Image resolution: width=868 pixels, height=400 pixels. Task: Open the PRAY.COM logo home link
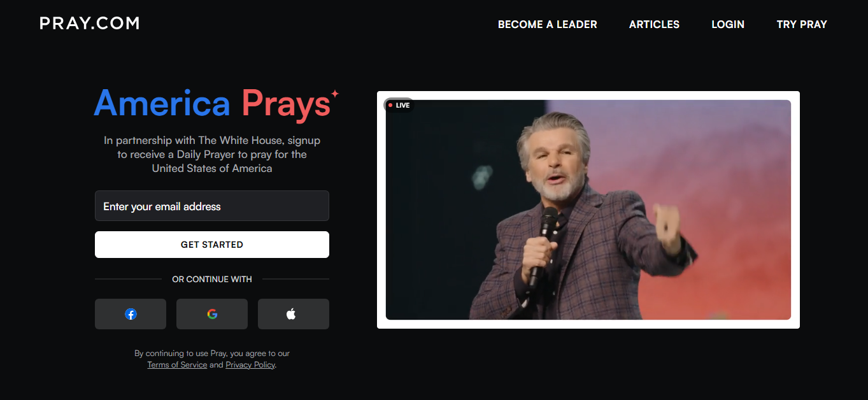89,24
